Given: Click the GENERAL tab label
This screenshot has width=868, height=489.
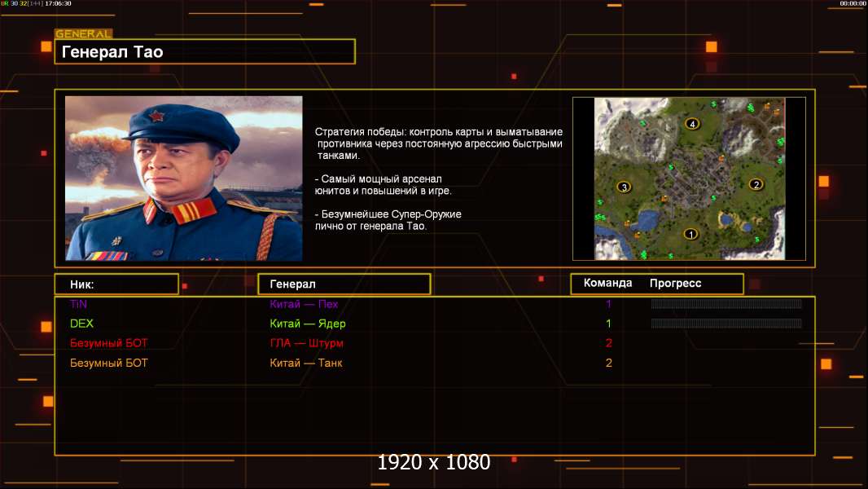Looking at the screenshot, I should (x=84, y=33).
